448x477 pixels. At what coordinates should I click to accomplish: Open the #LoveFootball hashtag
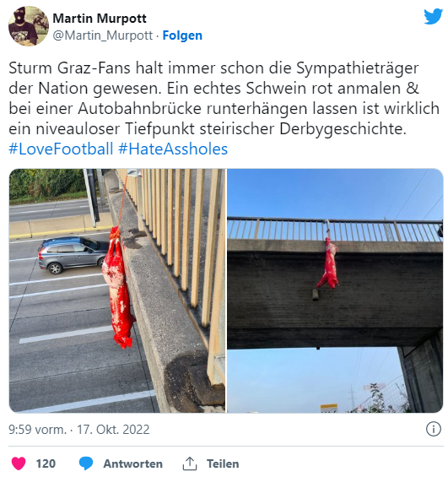click(x=61, y=149)
